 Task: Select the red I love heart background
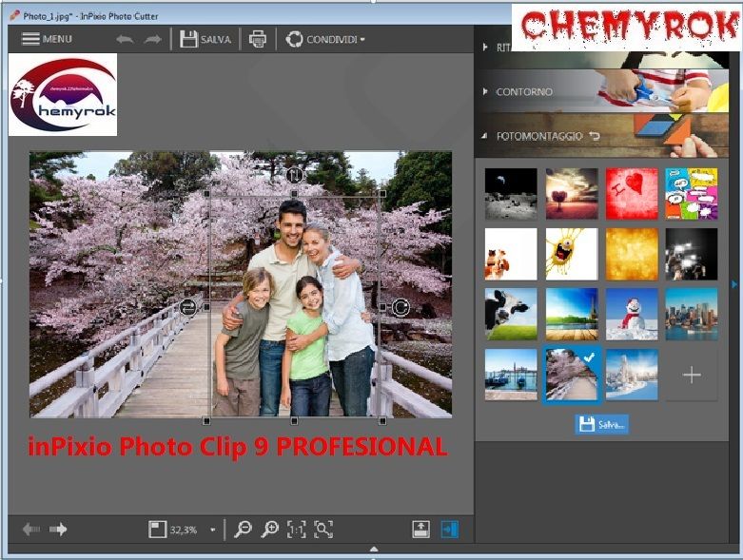click(632, 194)
